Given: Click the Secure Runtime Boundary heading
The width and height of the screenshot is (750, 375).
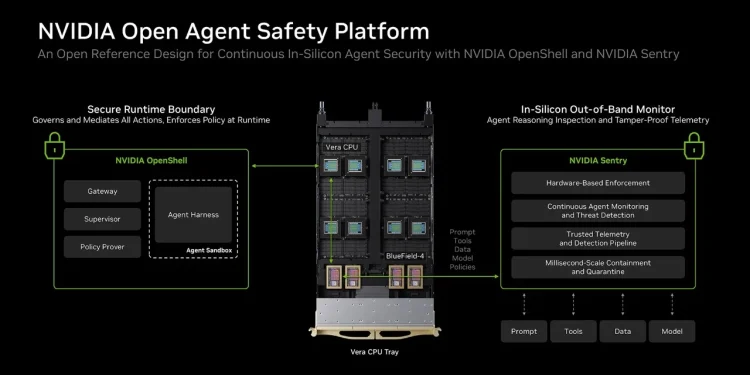Looking at the screenshot, I should [x=151, y=110].
